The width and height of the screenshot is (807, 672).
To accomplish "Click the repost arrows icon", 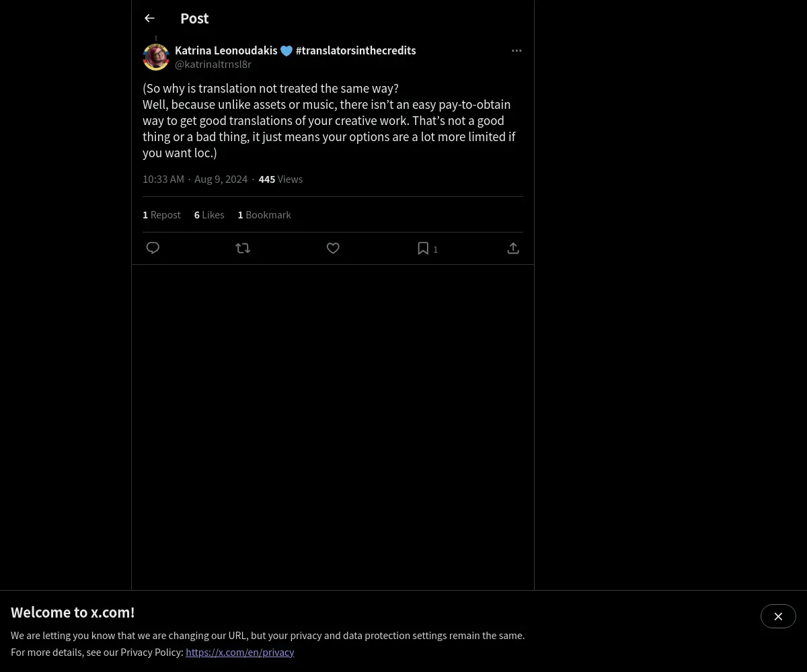I will click(x=243, y=248).
